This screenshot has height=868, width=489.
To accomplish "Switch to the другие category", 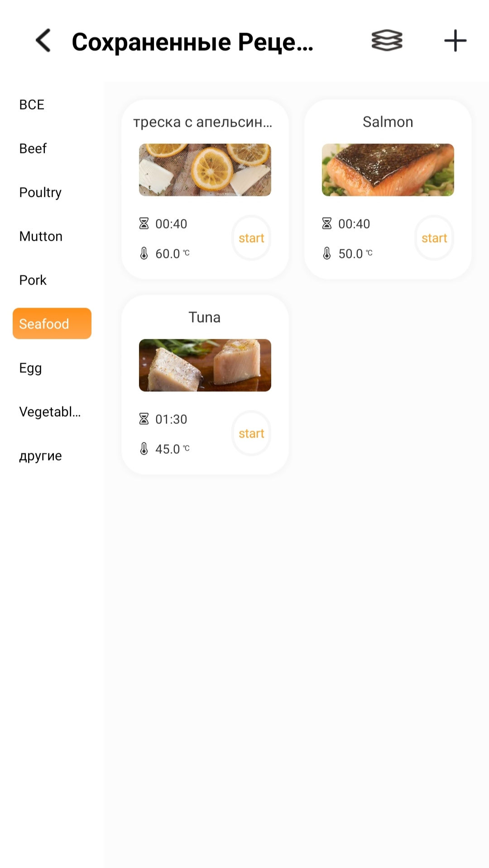I will click(40, 455).
